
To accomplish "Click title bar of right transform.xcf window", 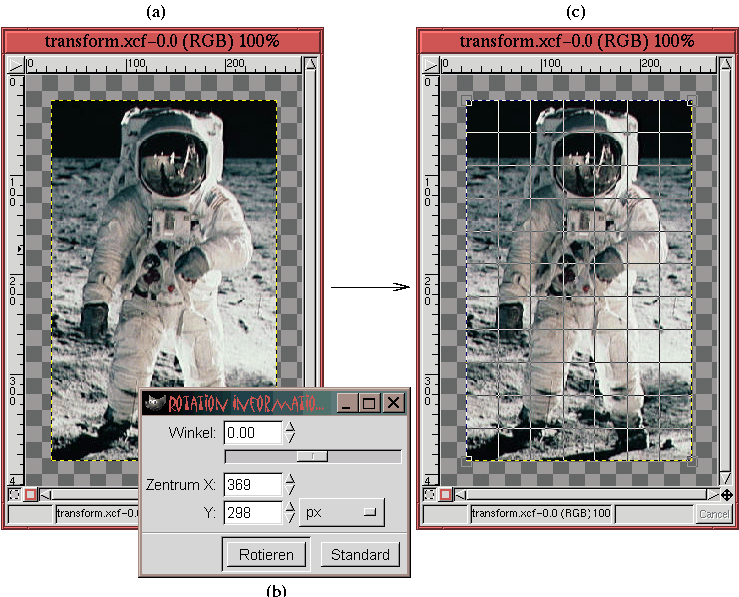I will (x=576, y=41).
